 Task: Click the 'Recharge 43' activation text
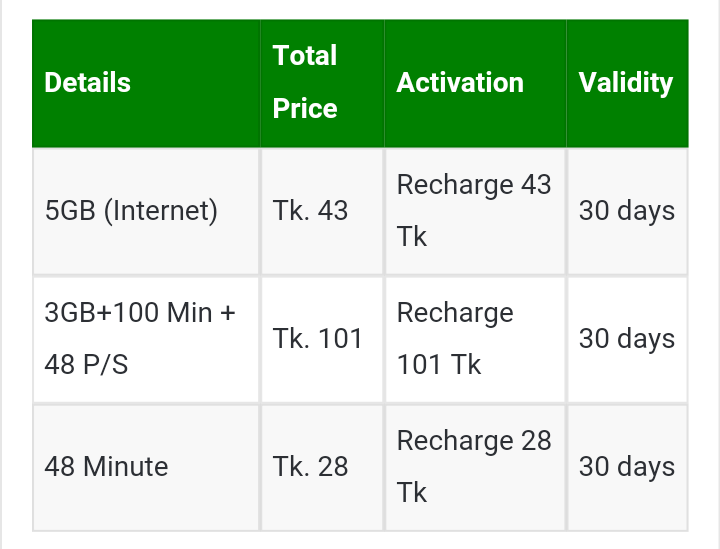[x=474, y=185]
